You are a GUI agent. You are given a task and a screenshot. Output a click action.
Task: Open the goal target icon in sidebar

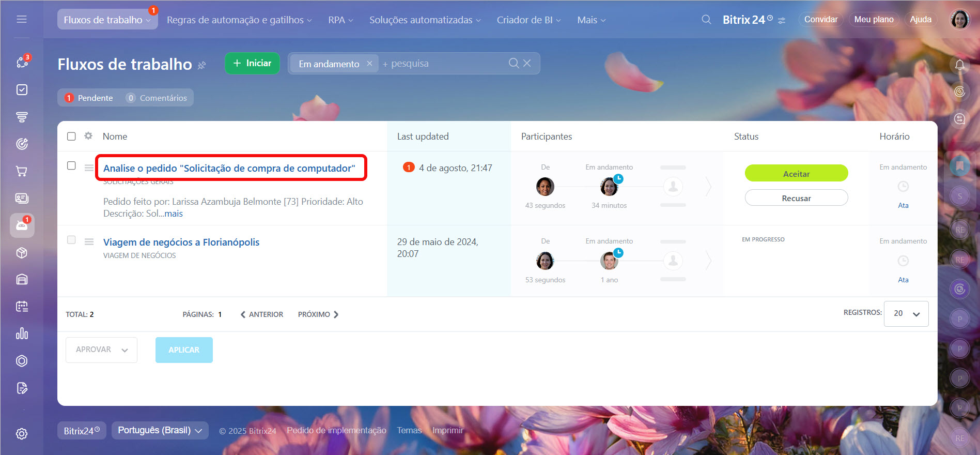pos(22,144)
